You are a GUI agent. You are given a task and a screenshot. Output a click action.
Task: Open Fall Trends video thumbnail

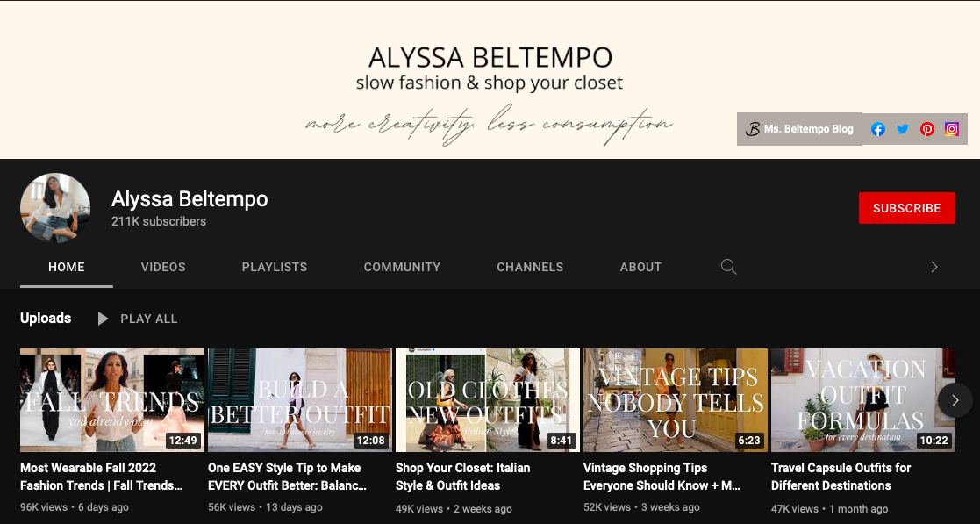[112, 400]
